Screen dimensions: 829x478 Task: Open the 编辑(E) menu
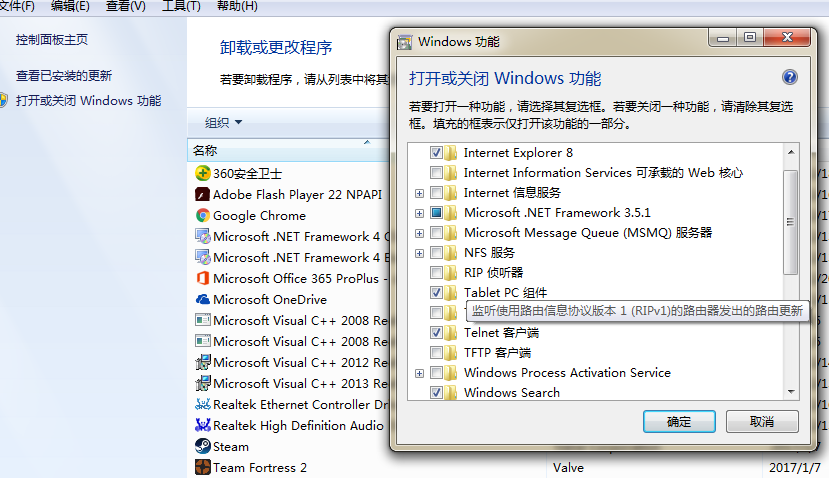70,6
